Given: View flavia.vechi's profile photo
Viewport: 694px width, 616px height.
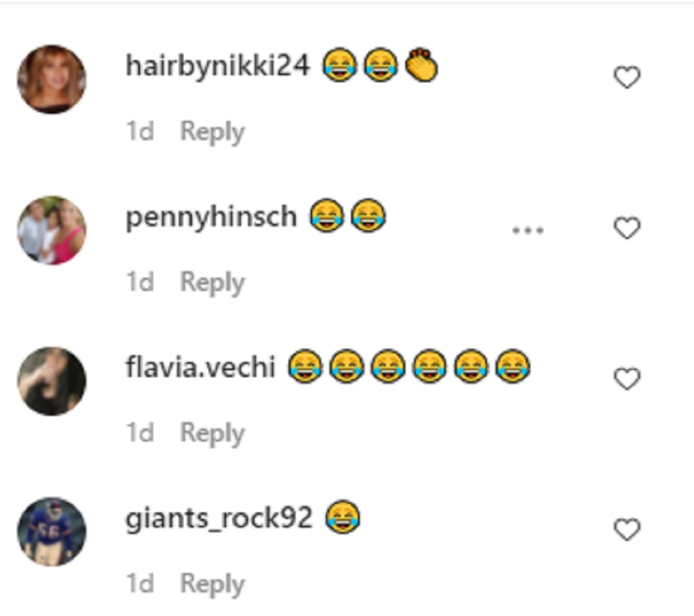Looking at the screenshot, I should 52,381.
